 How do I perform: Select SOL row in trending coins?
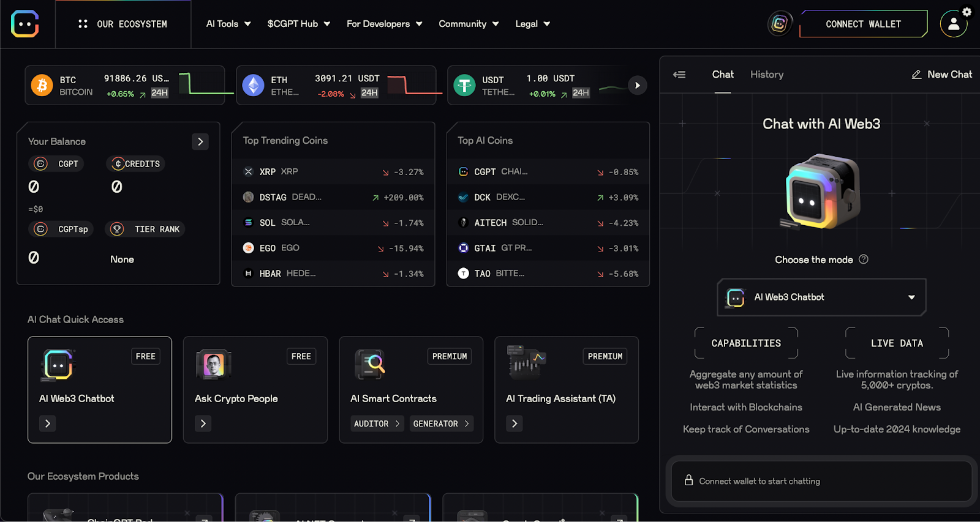[x=333, y=223]
